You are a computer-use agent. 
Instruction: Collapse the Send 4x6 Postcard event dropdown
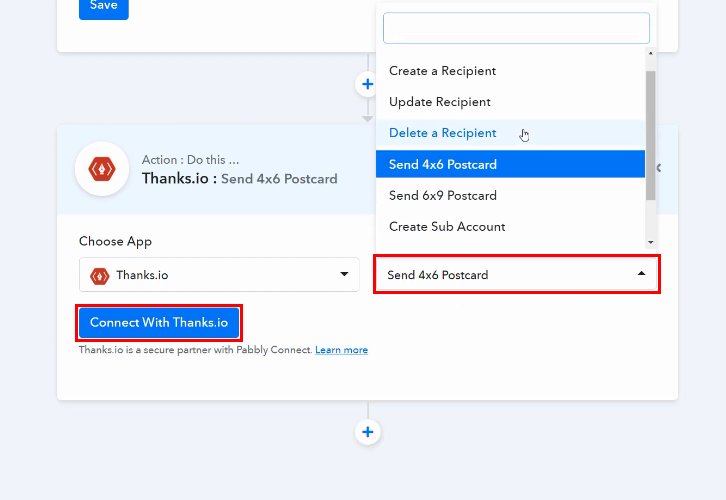click(x=517, y=275)
